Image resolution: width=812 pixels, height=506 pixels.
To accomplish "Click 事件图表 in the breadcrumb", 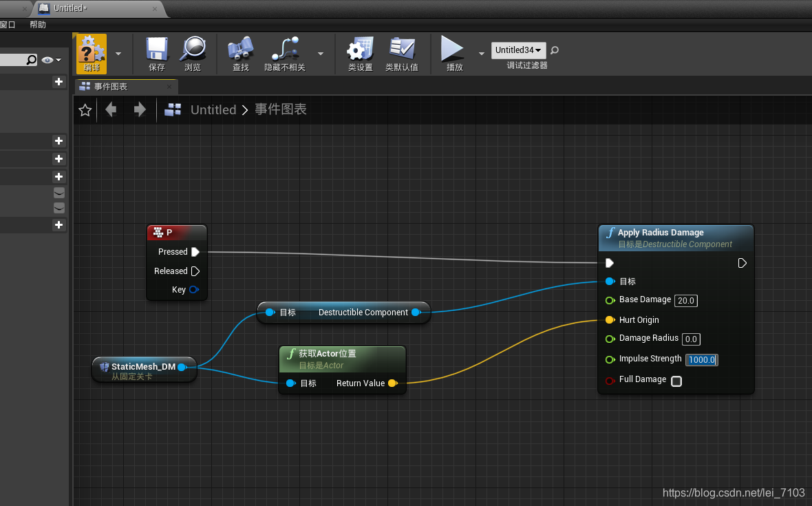I will point(281,109).
